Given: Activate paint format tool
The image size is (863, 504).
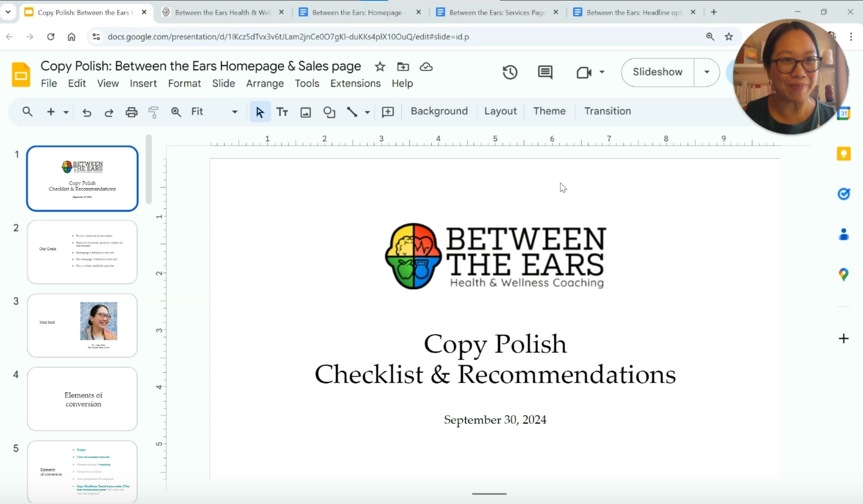Looking at the screenshot, I should 153,112.
